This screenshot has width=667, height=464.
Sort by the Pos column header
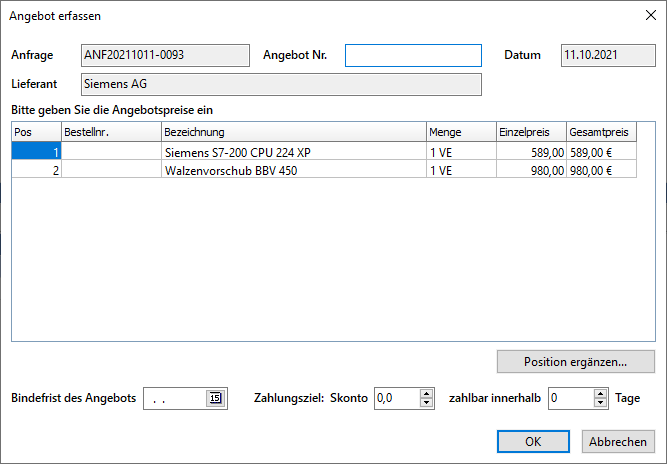click(36, 132)
